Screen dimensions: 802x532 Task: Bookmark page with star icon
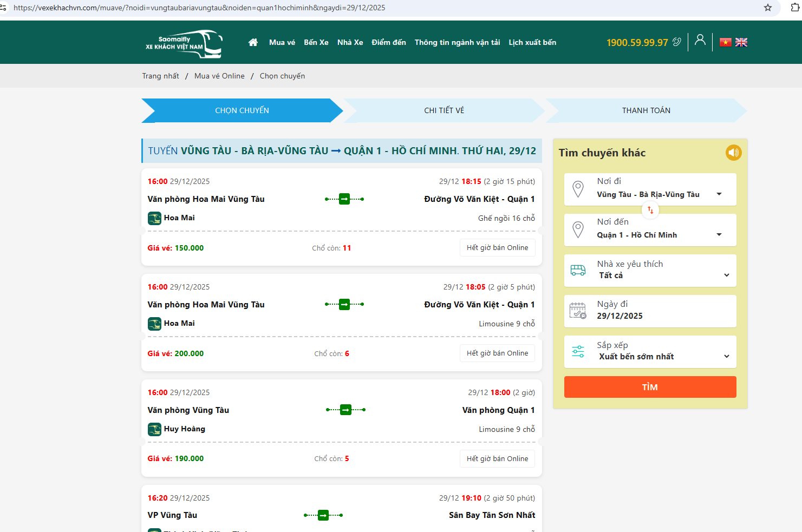point(767,8)
